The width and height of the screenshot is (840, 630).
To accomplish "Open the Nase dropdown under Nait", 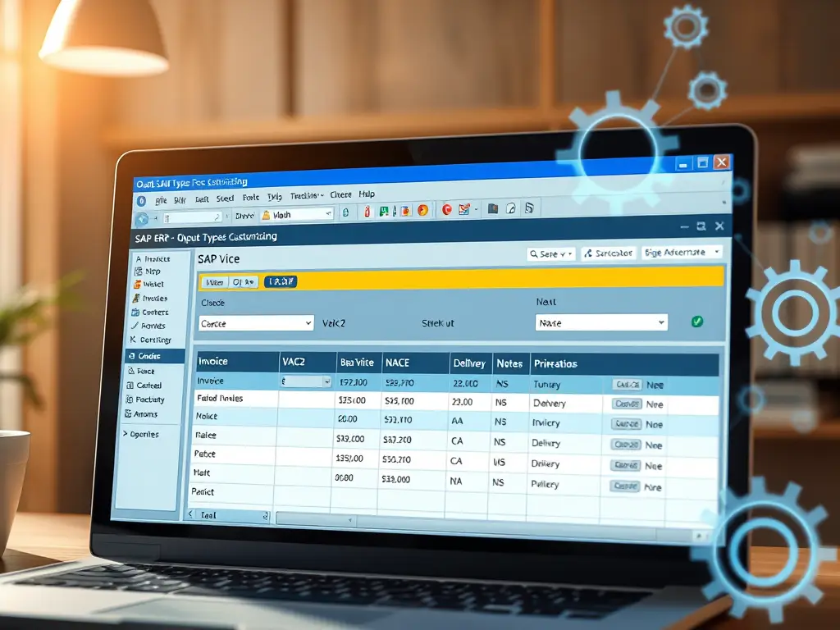I will click(x=601, y=322).
